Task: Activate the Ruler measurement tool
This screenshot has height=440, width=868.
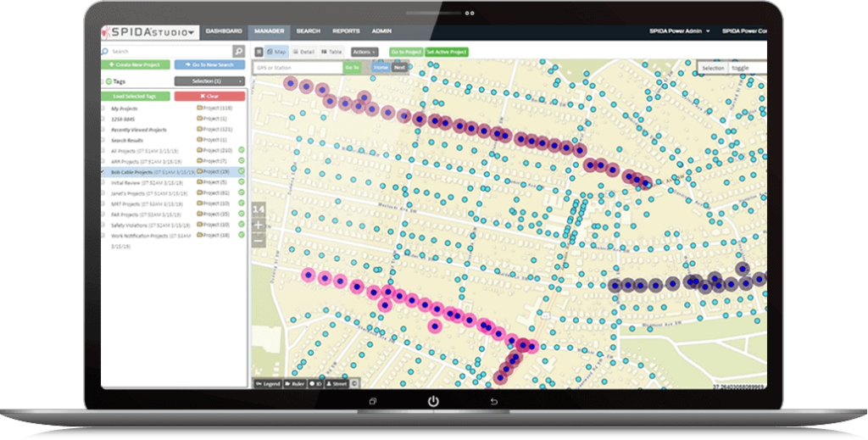Action: click(x=295, y=384)
